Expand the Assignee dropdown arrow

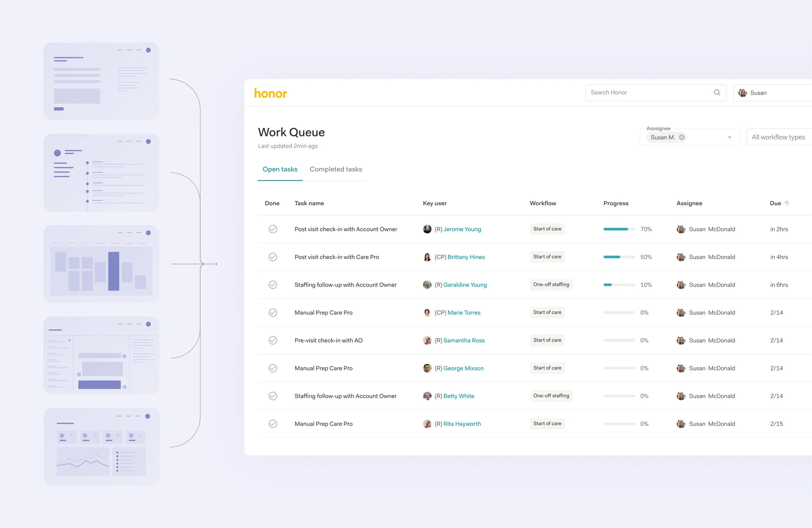729,137
